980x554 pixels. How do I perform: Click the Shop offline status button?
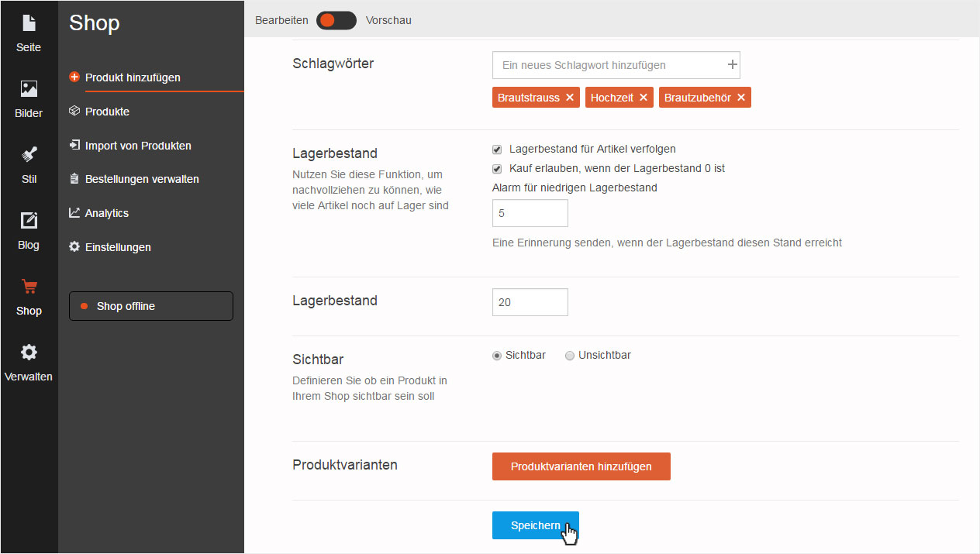[151, 306]
